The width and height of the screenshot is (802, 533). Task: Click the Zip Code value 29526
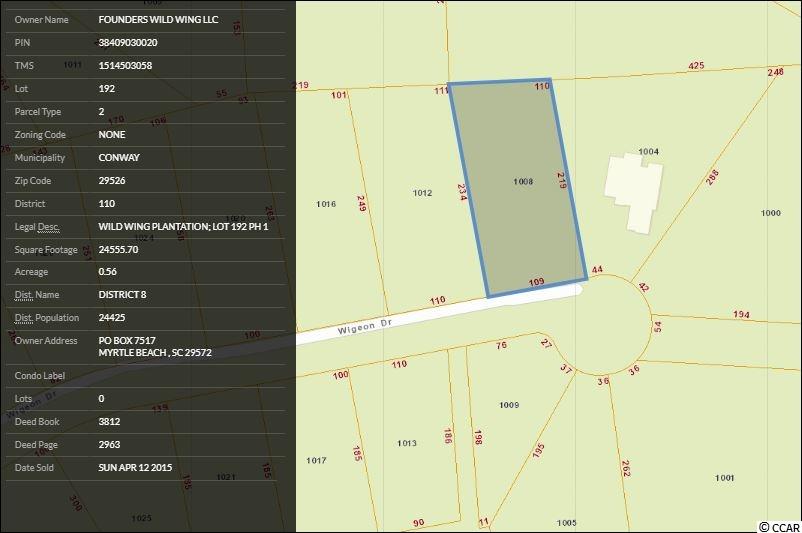[112, 181]
